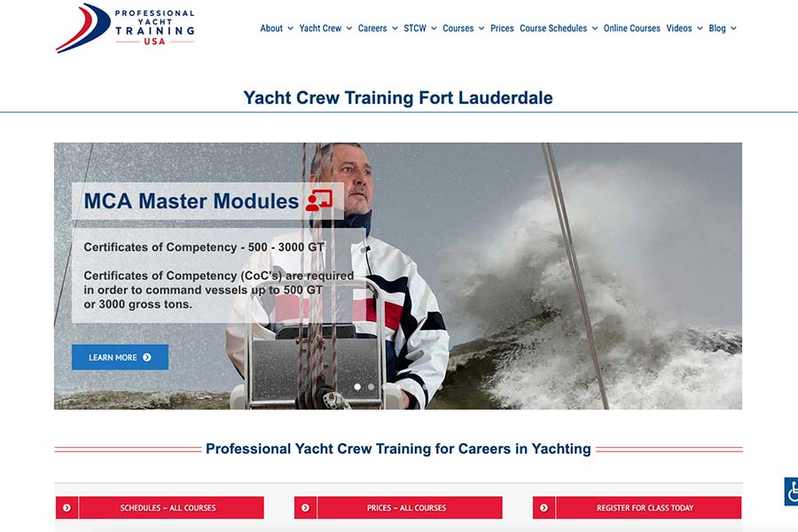Click the MCA Master Modules slide heading
This screenshot has width=798, height=532.
[191, 201]
